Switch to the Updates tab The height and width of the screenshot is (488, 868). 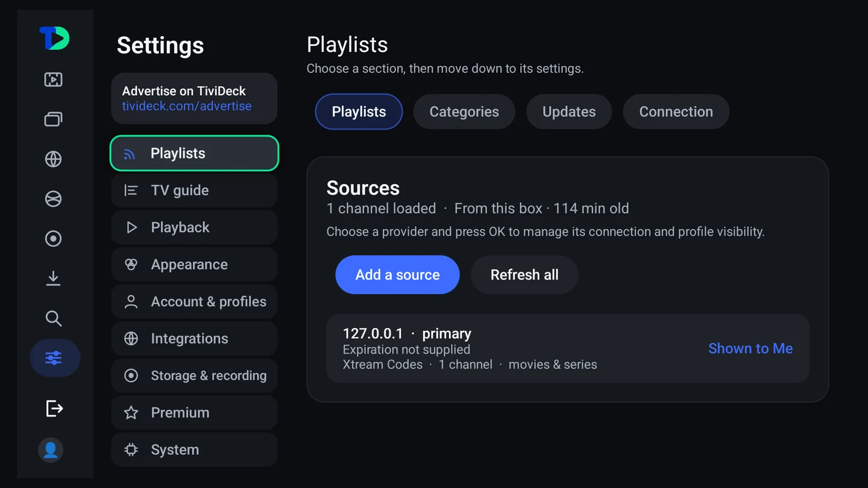569,111
